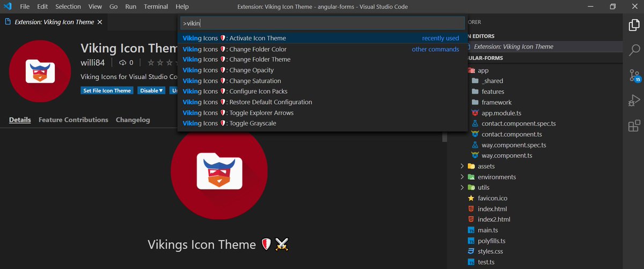
Task: Click the extension header Viking logo
Action: 40,71
